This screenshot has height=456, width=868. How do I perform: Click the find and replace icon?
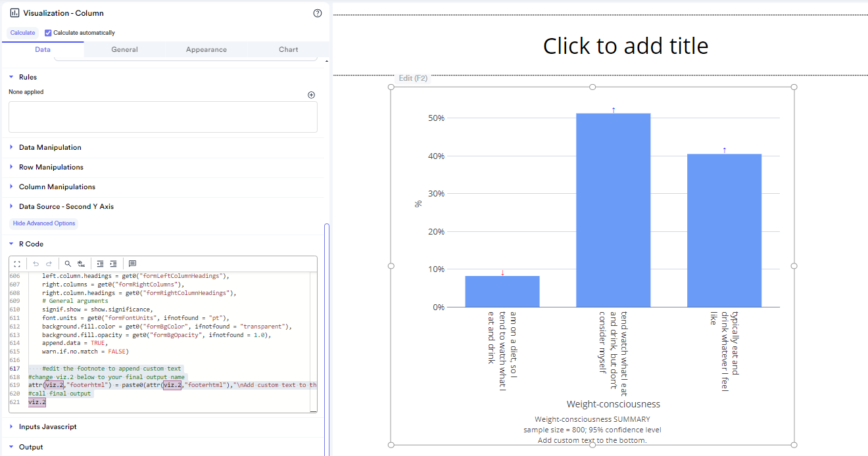click(81, 263)
